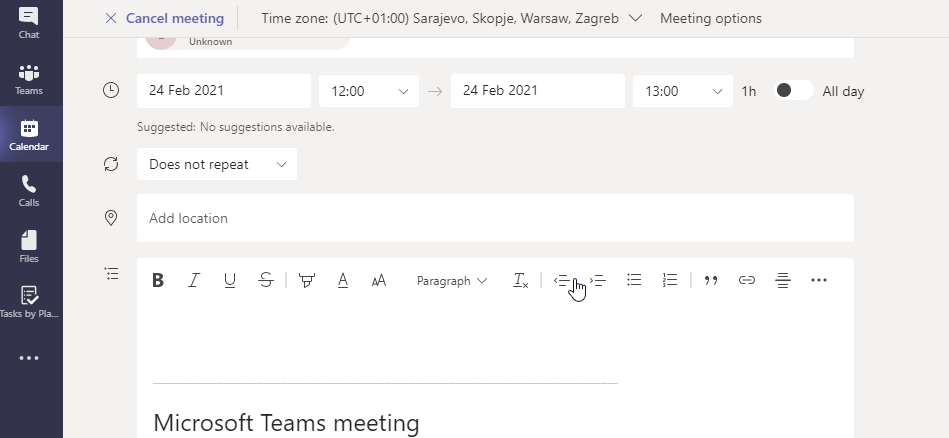Open the text highlight color tool

coord(307,280)
